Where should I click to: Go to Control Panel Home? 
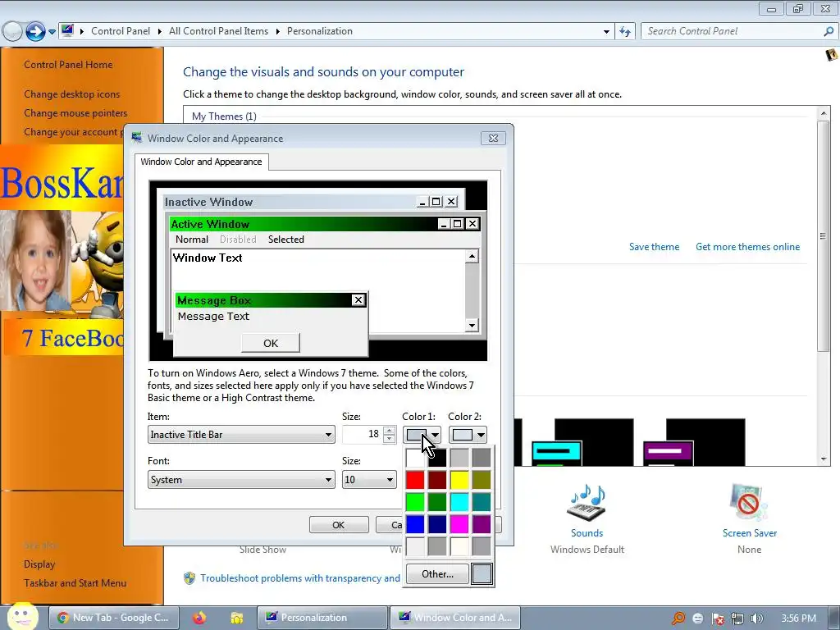68,65
